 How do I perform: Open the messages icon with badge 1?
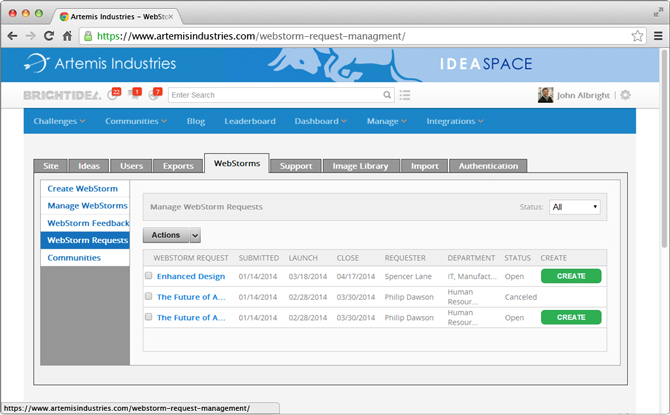click(x=135, y=94)
